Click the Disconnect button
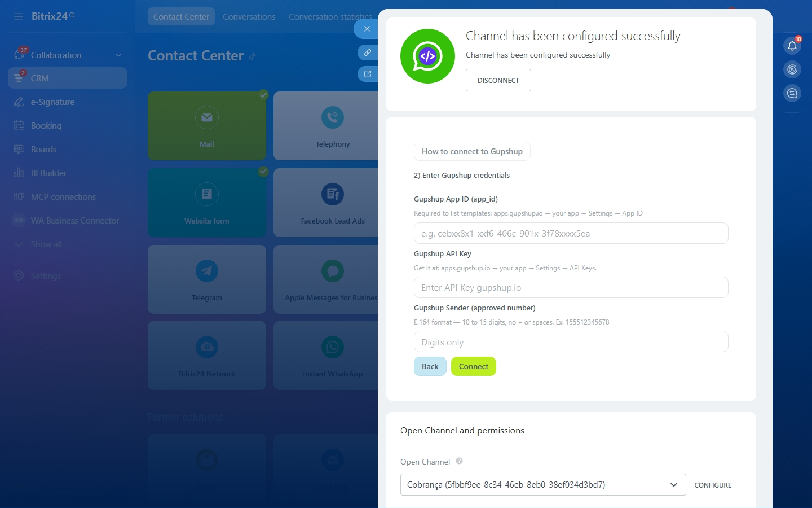 (x=498, y=80)
